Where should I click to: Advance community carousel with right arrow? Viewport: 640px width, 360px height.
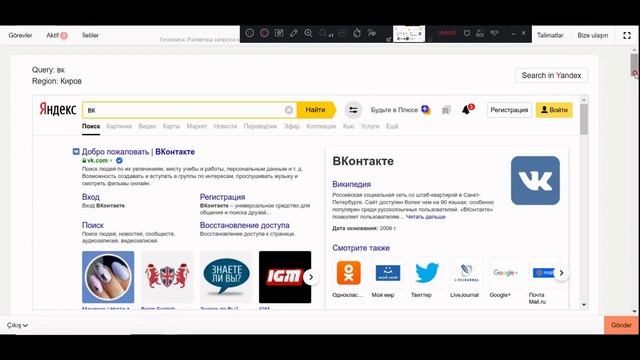click(x=311, y=277)
